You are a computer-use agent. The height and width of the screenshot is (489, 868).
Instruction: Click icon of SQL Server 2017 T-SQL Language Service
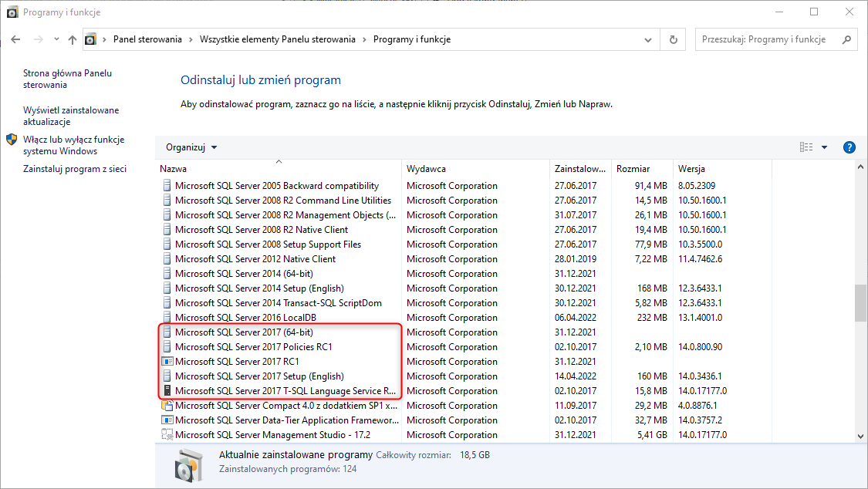[x=167, y=390]
